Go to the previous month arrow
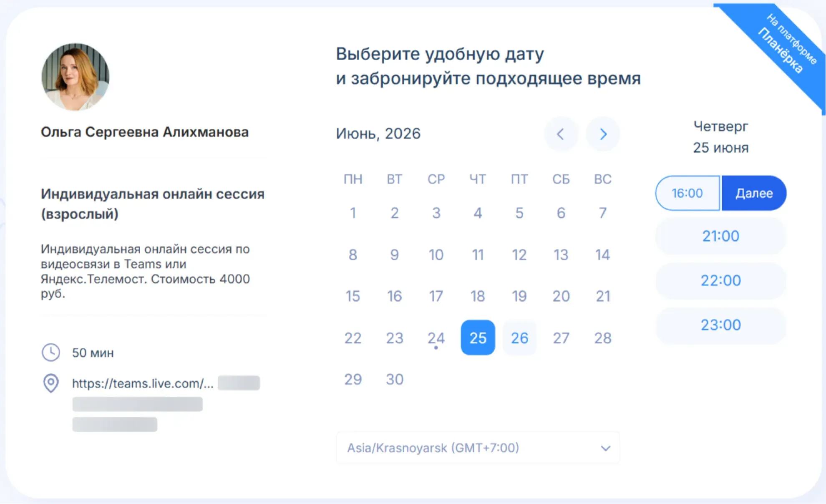This screenshot has width=826, height=504. point(561,134)
